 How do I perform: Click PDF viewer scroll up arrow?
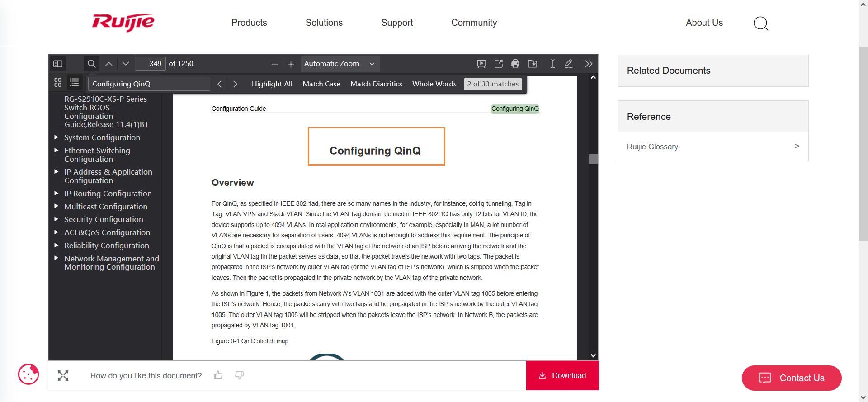pyautogui.click(x=593, y=78)
